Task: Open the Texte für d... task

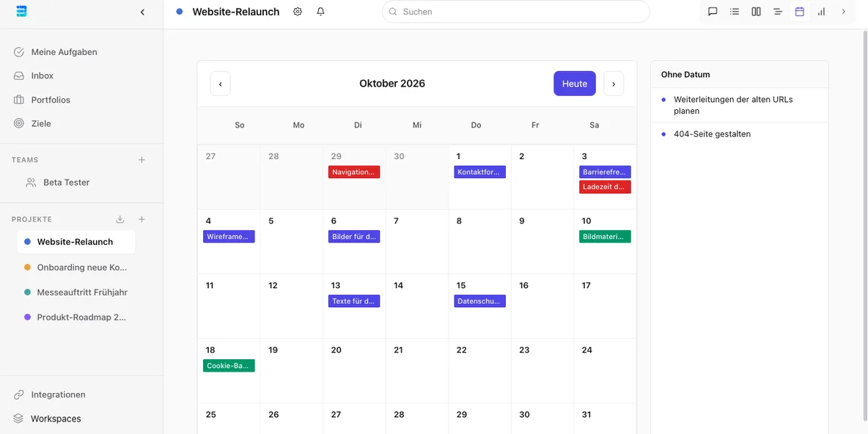Action: [354, 301]
